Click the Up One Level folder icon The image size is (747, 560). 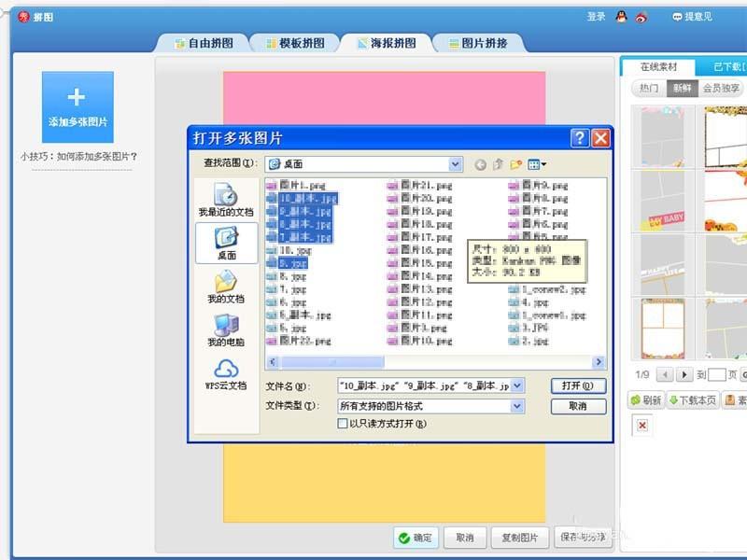pos(498,164)
